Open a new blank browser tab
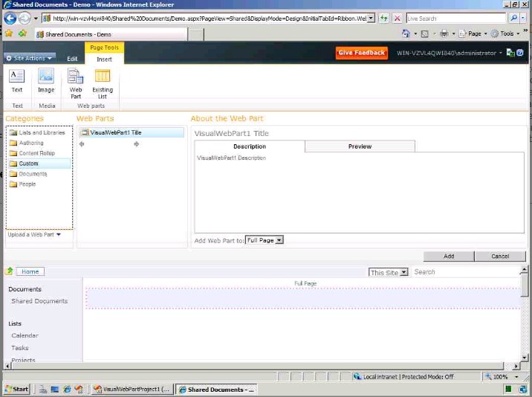Screen dimensions: 532x397 [195, 35]
